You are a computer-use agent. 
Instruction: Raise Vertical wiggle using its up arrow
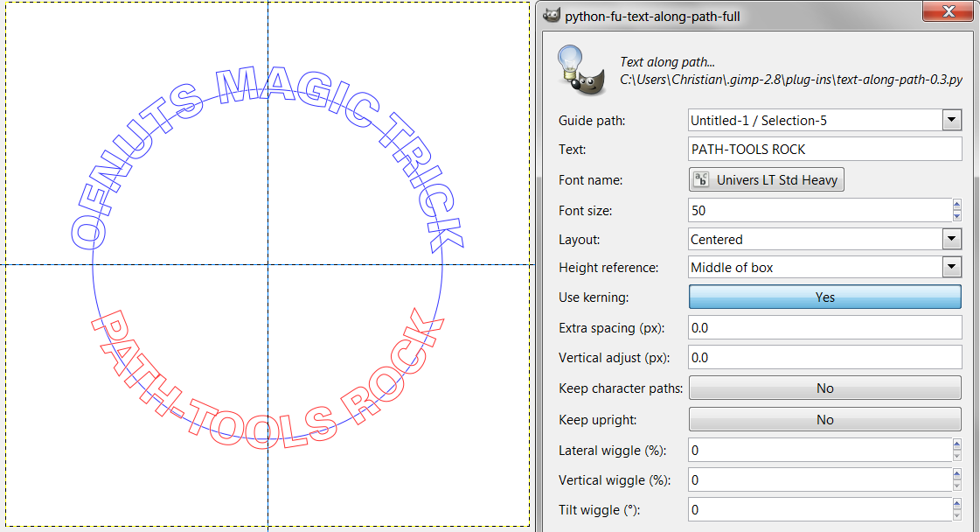pyautogui.click(x=956, y=473)
